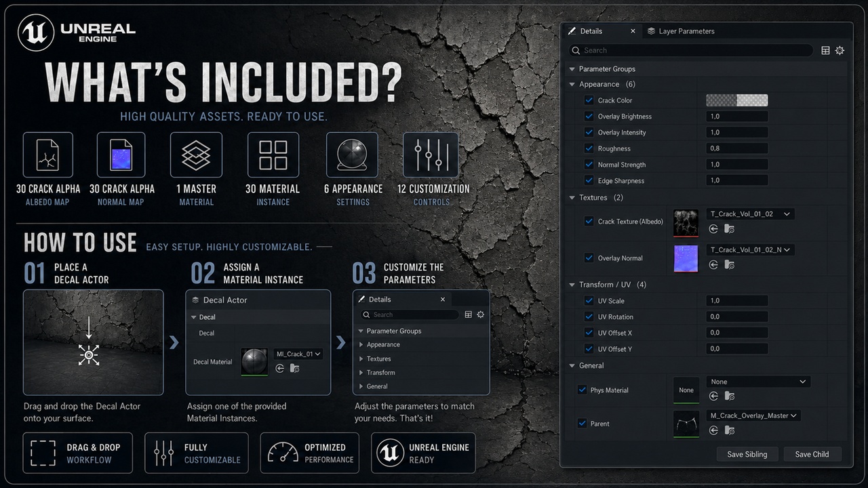This screenshot has width=868, height=488.
Task: Browse to asset icon in Decal Actor card
Action: point(294,369)
